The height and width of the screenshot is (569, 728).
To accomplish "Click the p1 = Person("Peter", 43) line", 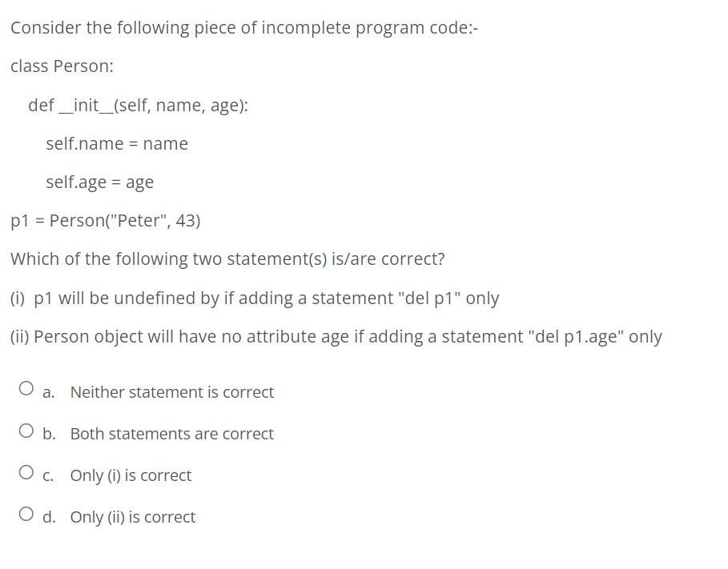I will (x=105, y=220).
